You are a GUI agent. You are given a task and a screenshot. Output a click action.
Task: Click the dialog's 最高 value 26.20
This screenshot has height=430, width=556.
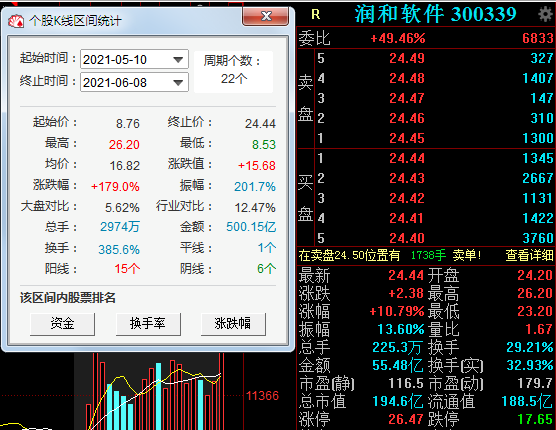[124, 145]
